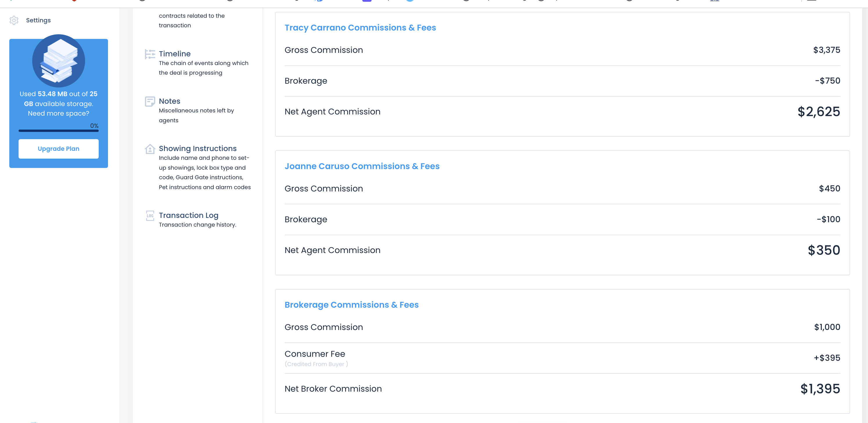
Task: Click the Transaction Log icon
Action: click(150, 216)
